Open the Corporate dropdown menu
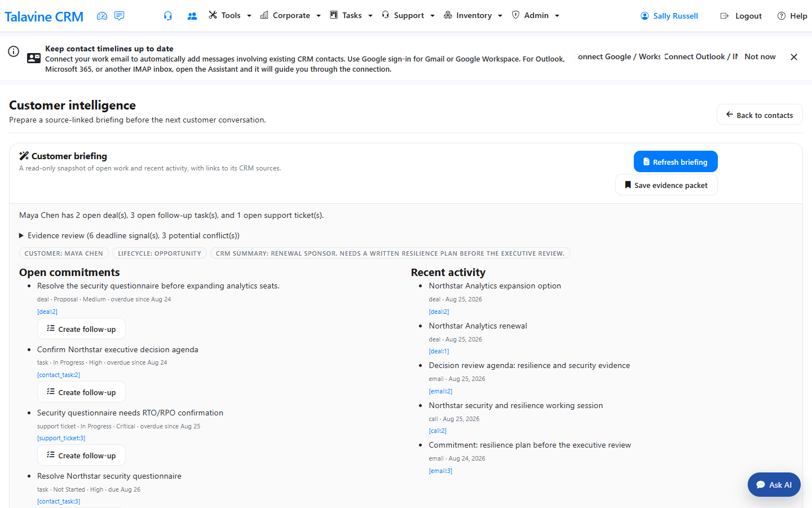This screenshot has height=508, width=812. 290,15
